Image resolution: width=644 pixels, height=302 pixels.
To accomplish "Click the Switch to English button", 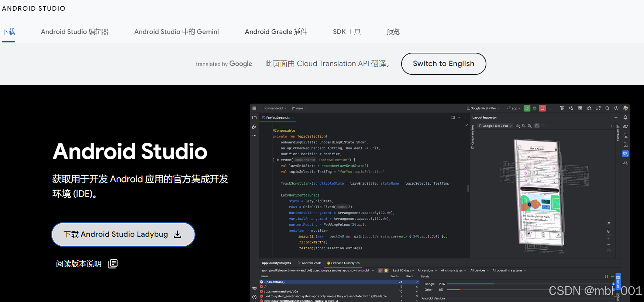I will click(444, 63).
